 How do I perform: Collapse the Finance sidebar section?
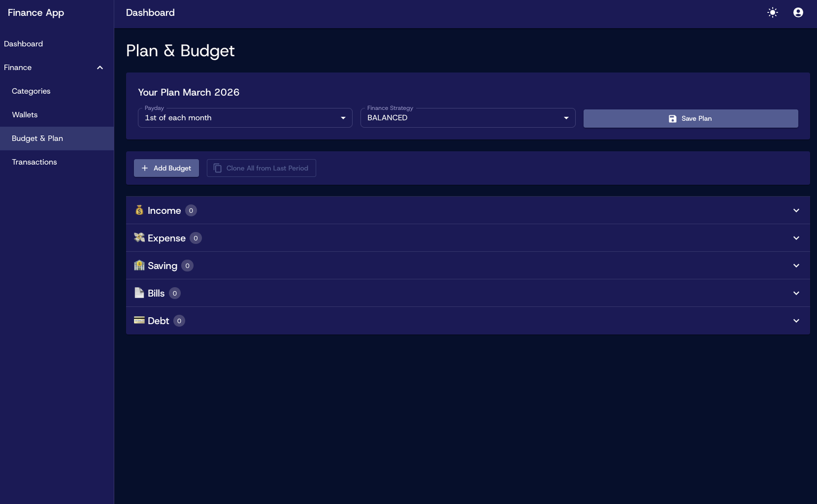(100, 67)
